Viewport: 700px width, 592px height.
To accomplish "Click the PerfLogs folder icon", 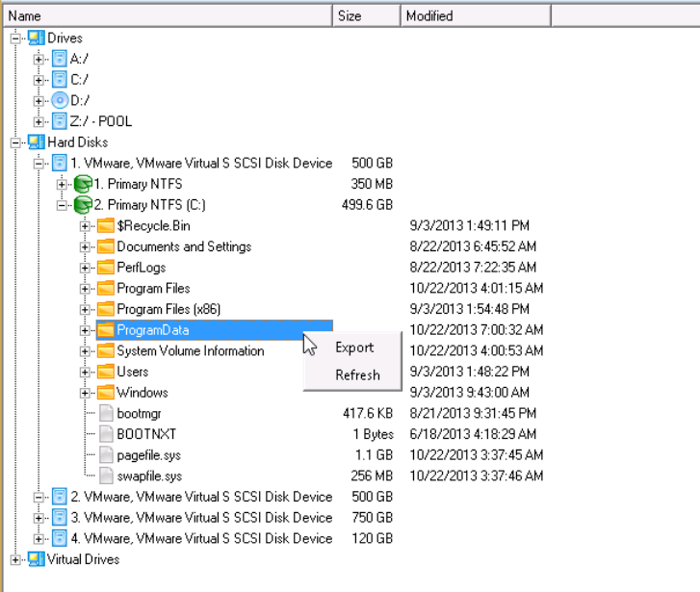I will pos(105,268).
